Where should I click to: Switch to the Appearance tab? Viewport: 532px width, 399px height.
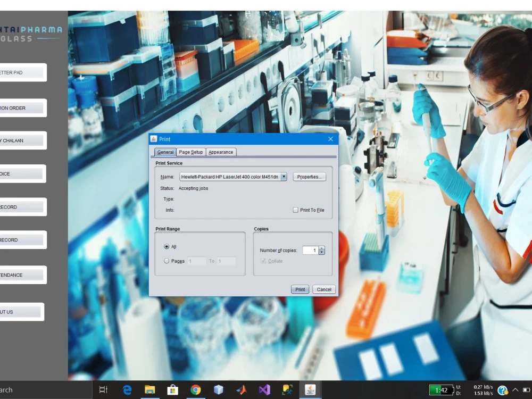[x=221, y=152]
